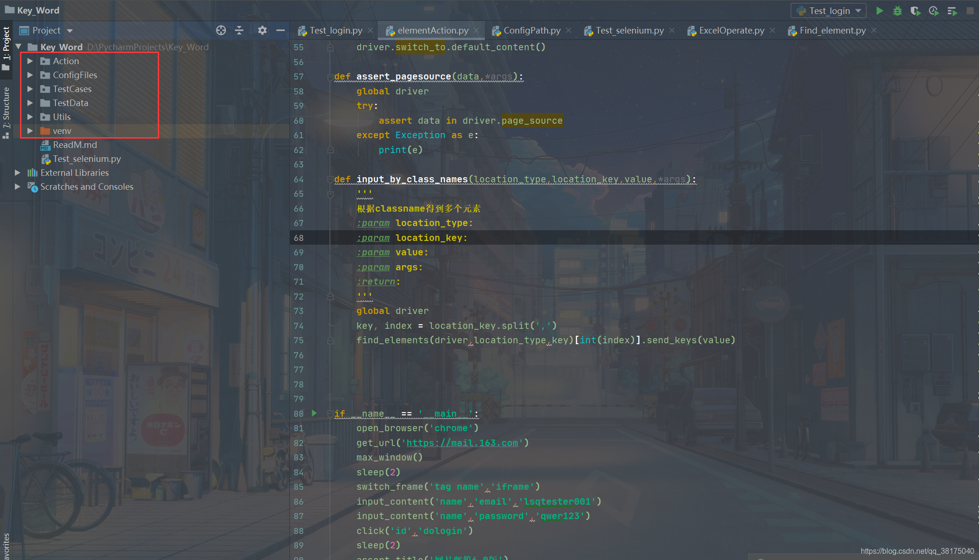Run the Test_login configuration
Image resolution: width=979 pixels, height=560 pixels.
tap(879, 11)
